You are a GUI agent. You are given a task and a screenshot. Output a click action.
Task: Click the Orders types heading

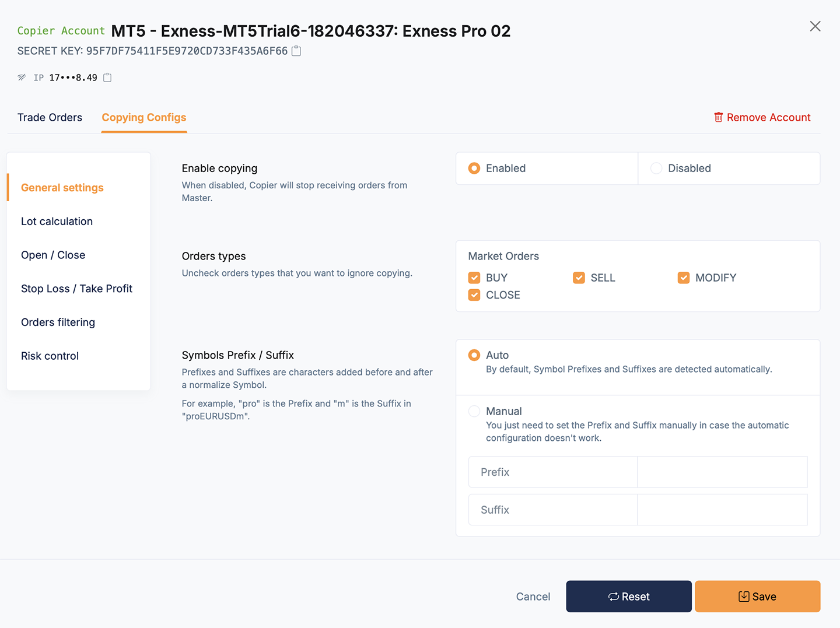(213, 256)
